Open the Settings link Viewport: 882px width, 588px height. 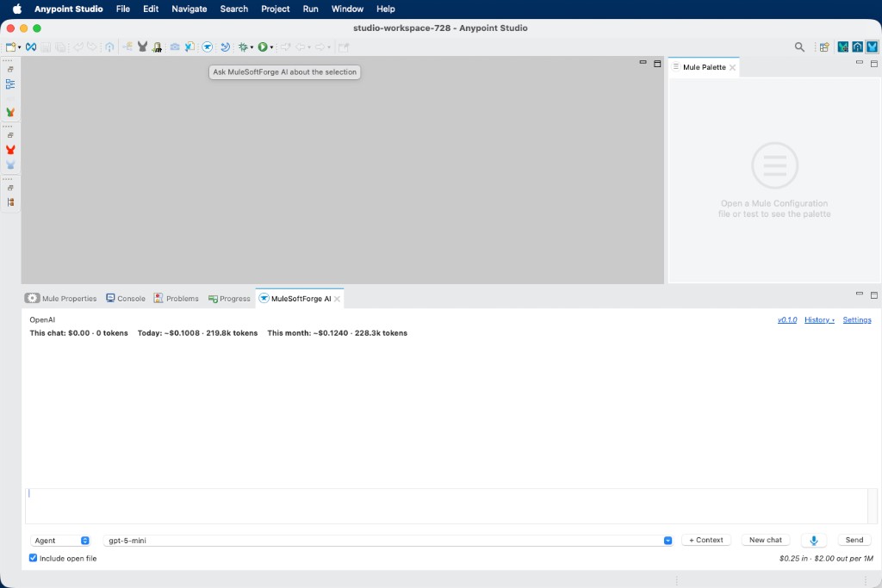click(x=857, y=320)
